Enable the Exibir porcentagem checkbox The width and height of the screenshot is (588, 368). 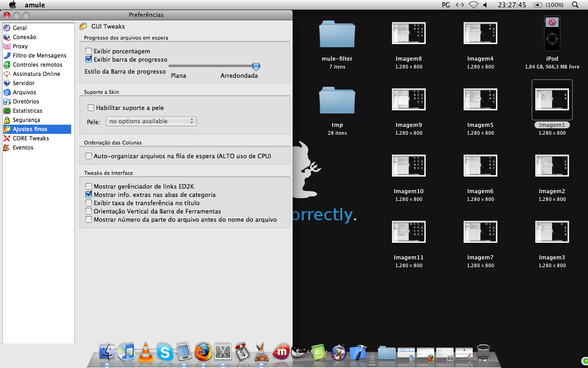pyautogui.click(x=89, y=52)
